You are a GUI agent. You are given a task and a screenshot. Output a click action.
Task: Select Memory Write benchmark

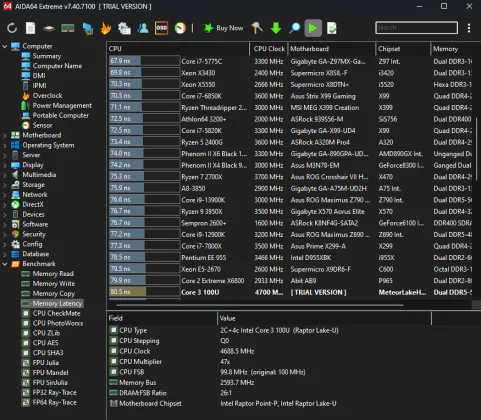pyautogui.click(x=54, y=284)
